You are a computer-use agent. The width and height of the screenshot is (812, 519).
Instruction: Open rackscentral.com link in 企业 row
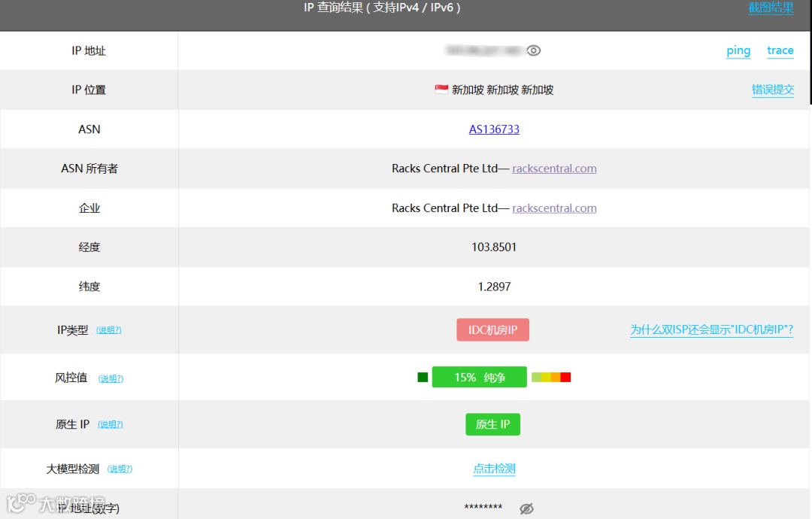[x=554, y=208]
